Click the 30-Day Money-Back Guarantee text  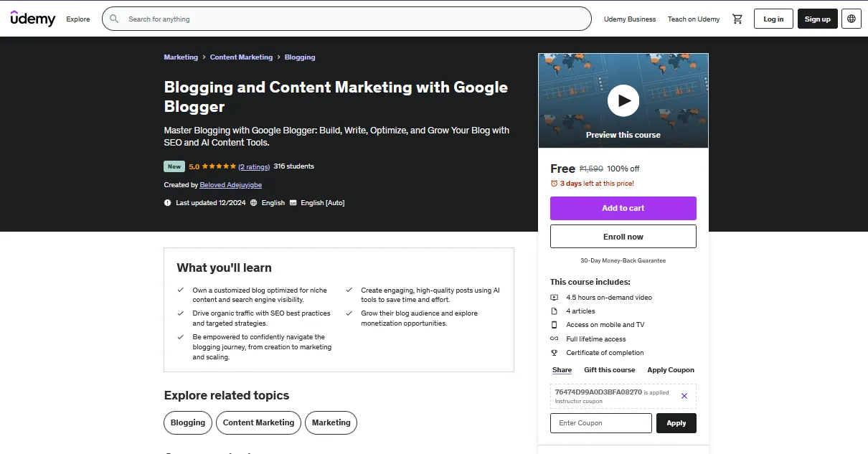(623, 260)
